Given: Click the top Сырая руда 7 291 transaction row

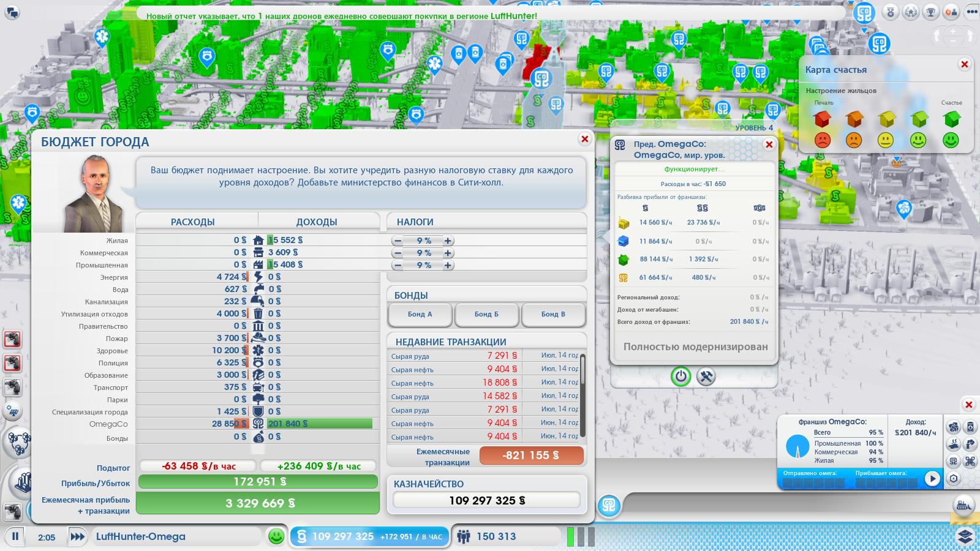Looking at the screenshot, I should tap(484, 356).
